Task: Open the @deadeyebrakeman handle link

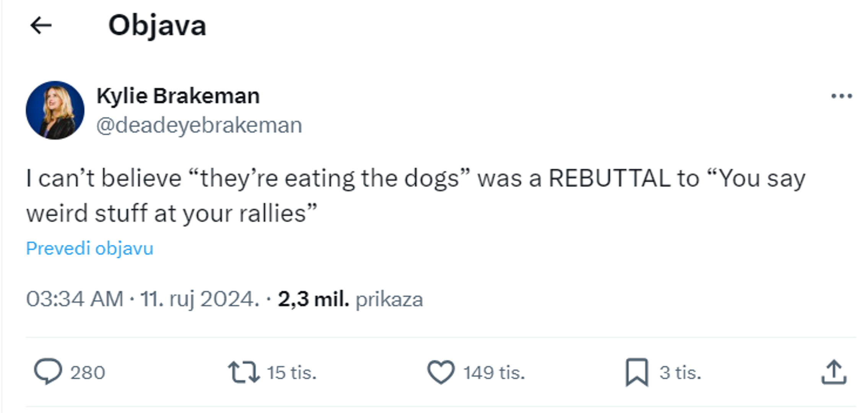Action: point(199,125)
